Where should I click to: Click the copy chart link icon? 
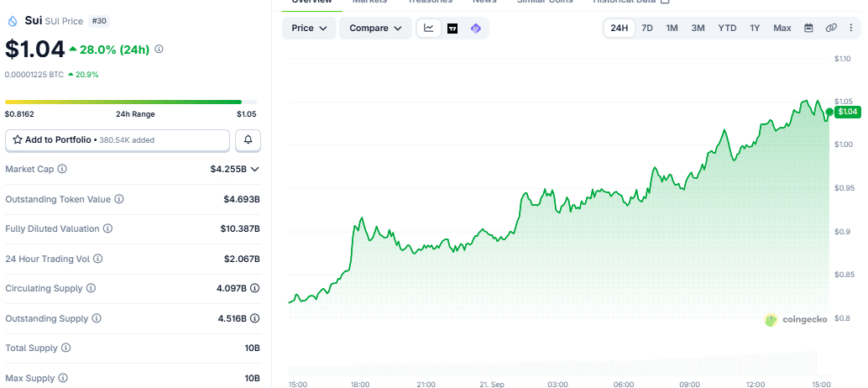coord(831,29)
